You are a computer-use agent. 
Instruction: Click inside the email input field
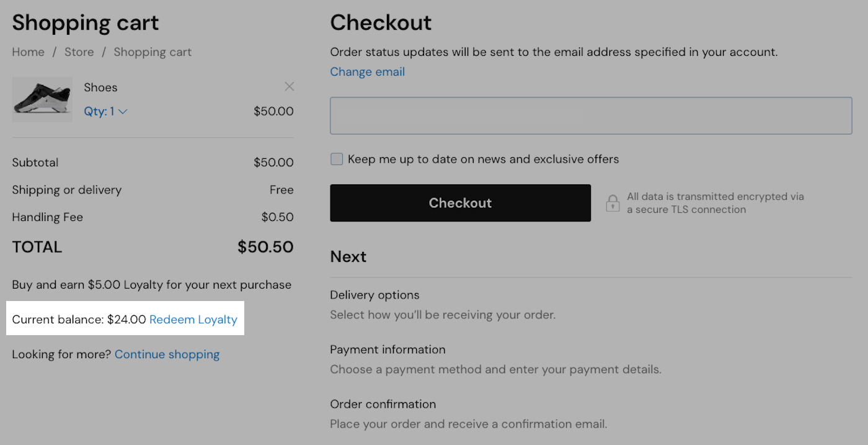coord(590,115)
